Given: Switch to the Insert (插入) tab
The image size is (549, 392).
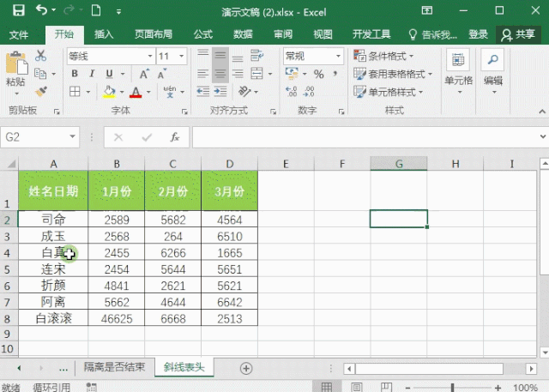Looking at the screenshot, I should point(104,34).
